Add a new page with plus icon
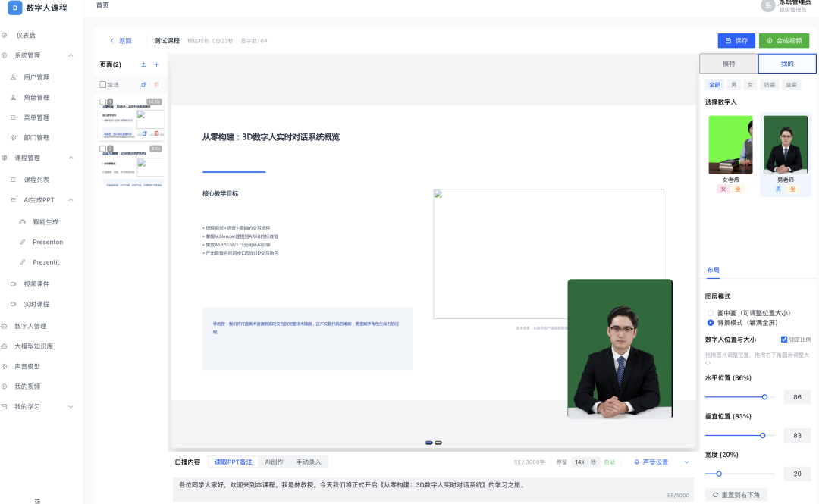819x504 pixels. pos(156,64)
